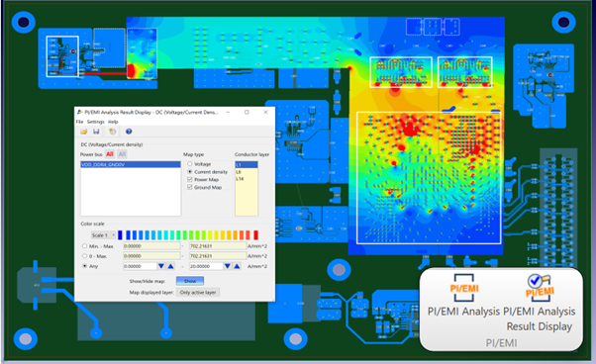This screenshot has width=596, height=364.
Task: Click the 0 - Max. maximum value field
Action: (218, 256)
